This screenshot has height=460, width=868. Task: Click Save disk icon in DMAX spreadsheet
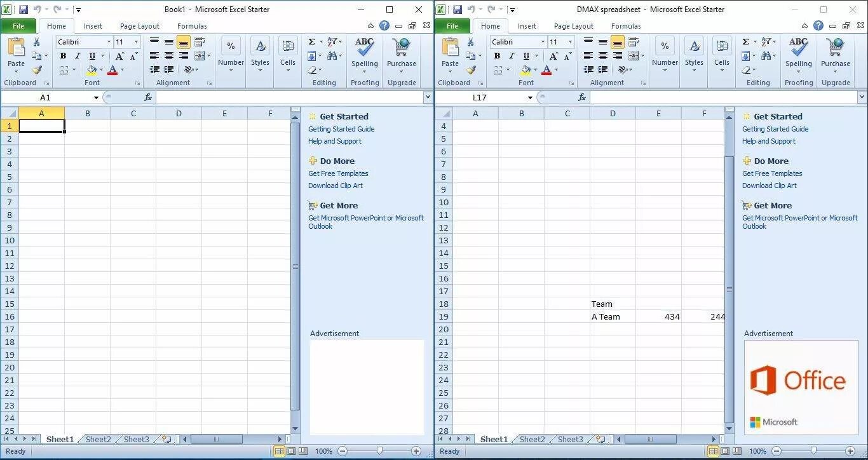pyautogui.click(x=458, y=10)
